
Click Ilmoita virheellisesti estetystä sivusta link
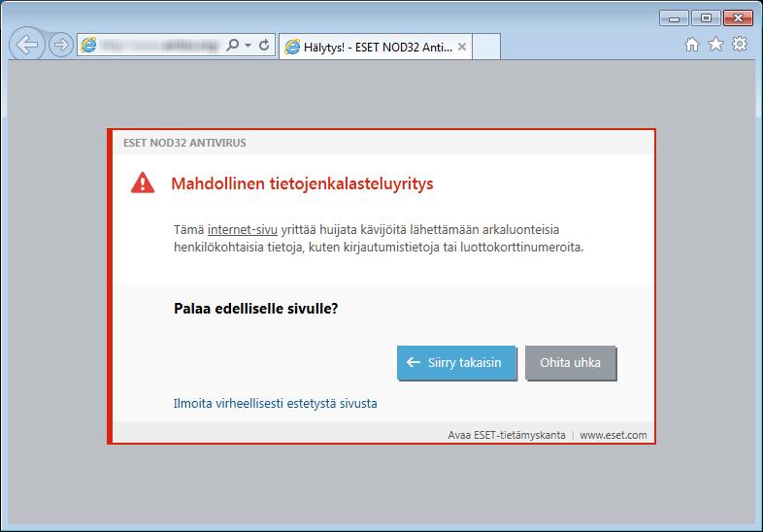tap(276, 404)
